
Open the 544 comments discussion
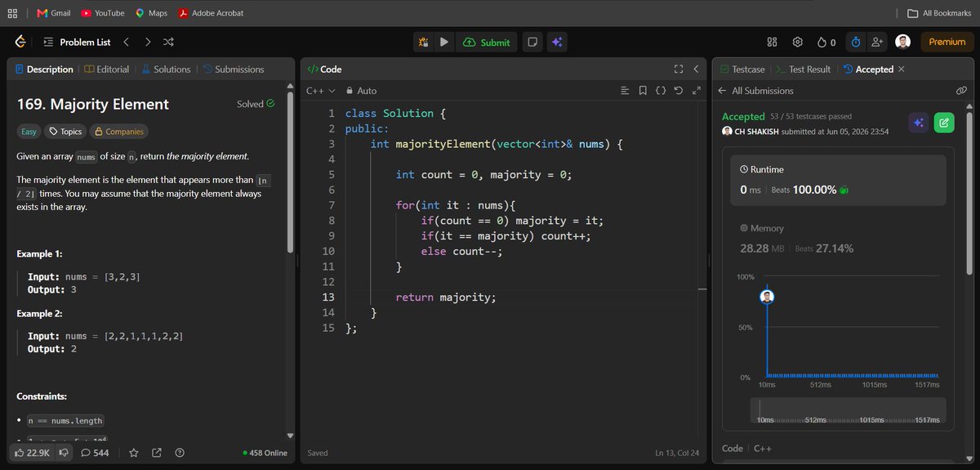(95, 452)
